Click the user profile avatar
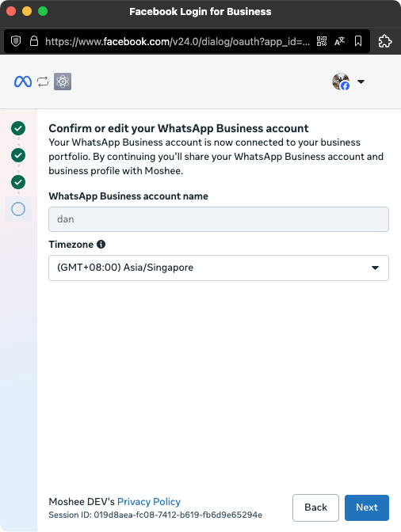This screenshot has height=532, width=401. (x=341, y=82)
